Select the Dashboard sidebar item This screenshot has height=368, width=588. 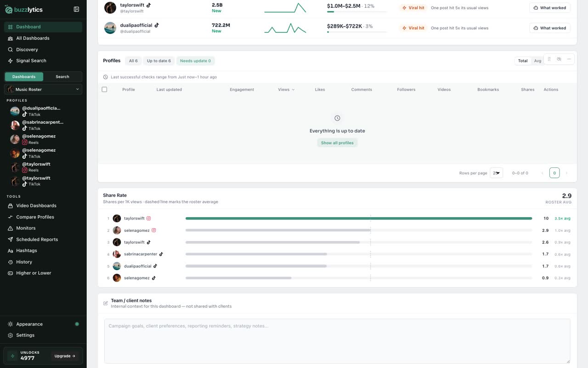tap(43, 27)
